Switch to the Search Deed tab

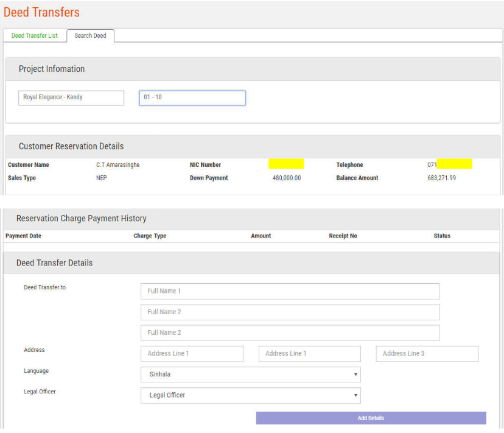(x=90, y=36)
